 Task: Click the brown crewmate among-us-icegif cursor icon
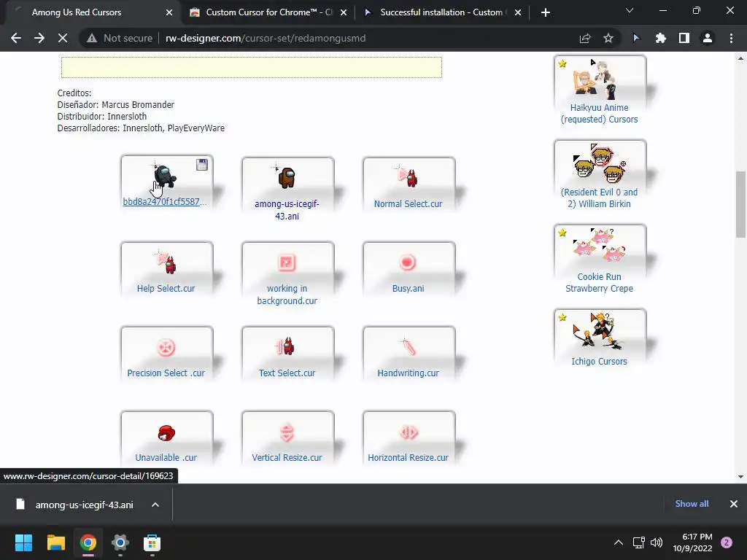click(287, 177)
